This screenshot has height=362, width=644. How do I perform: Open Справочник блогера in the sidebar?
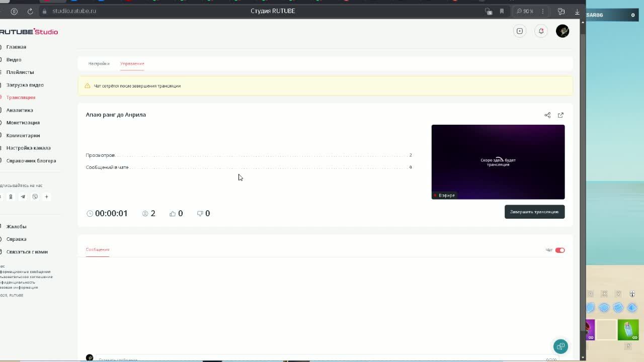pos(31,161)
